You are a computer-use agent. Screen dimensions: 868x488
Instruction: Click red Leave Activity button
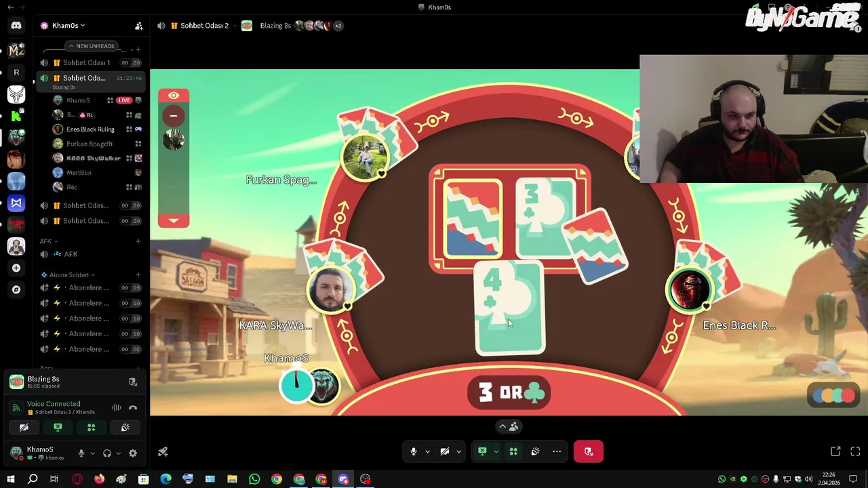pyautogui.click(x=589, y=451)
